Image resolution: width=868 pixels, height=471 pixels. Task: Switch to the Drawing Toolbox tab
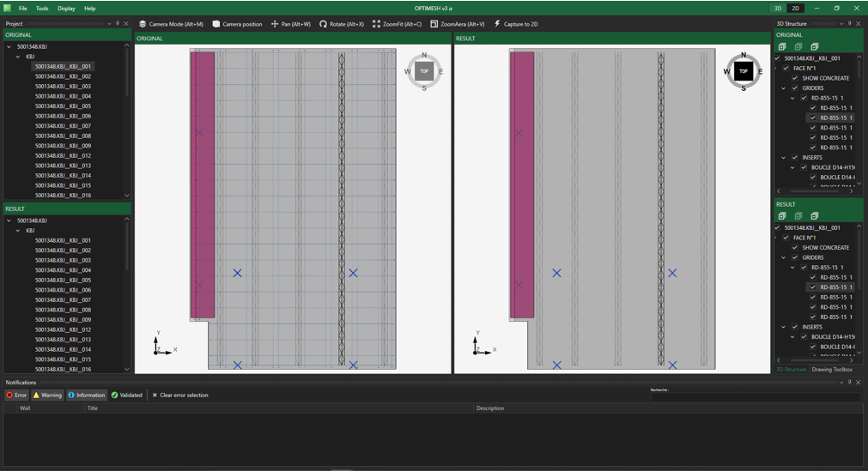click(832, 370)
